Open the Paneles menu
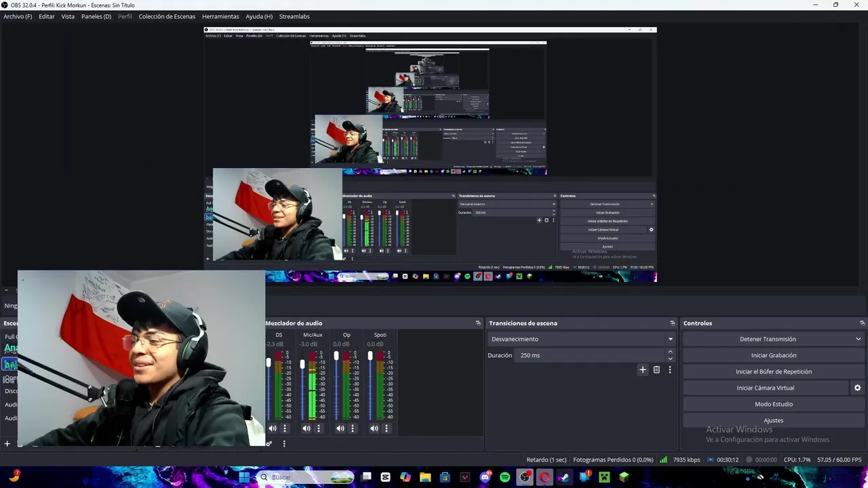The image size is (868, 488). pyautogui.click(x=96, y=16)
